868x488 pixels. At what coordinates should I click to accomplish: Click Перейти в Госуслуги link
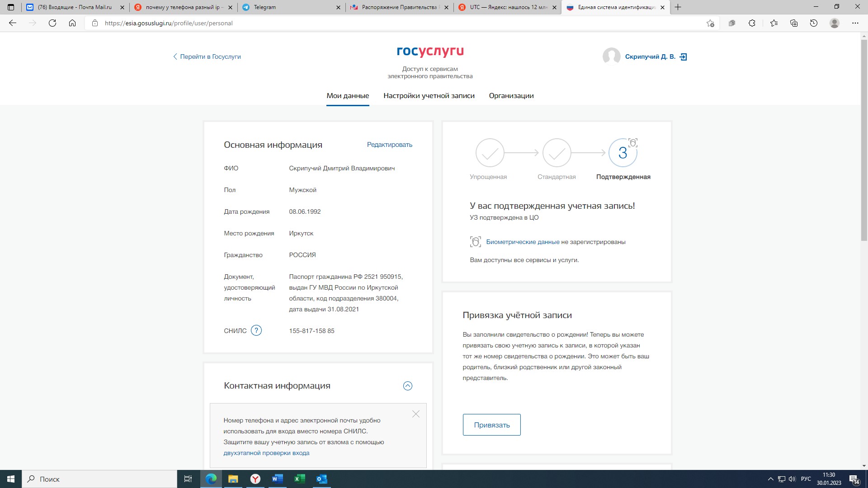(x=207, y=57)
